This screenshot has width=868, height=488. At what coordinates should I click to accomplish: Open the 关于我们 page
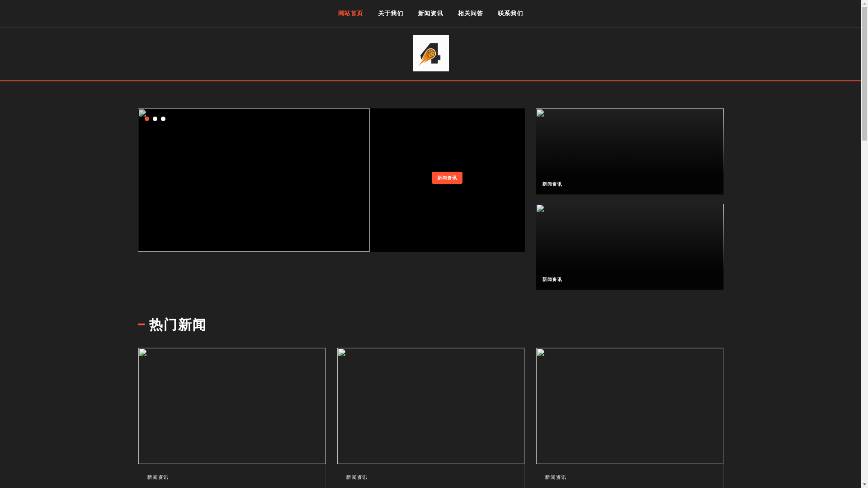391,14
